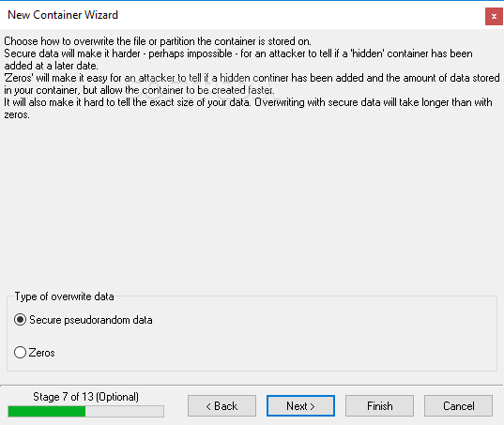Click the 'Stage 7 of 13 (Optional)' label

[x=85, y=397]
